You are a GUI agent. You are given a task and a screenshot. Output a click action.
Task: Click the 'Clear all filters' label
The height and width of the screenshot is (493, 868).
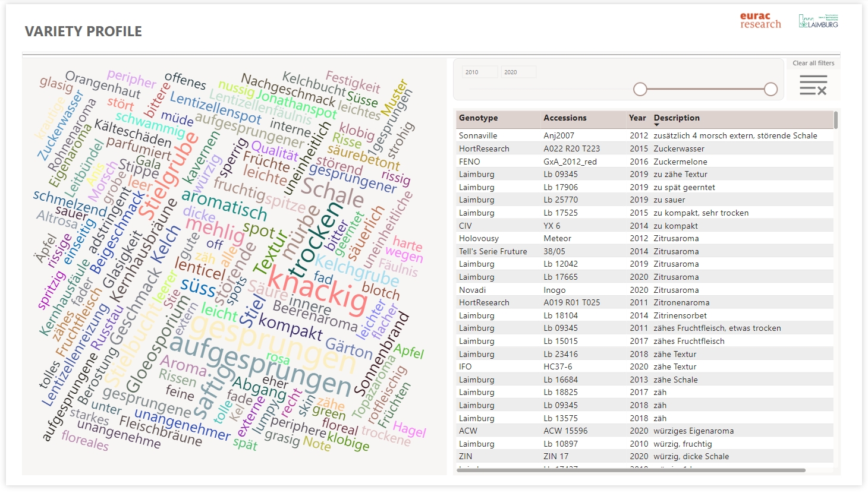point(813,63)
